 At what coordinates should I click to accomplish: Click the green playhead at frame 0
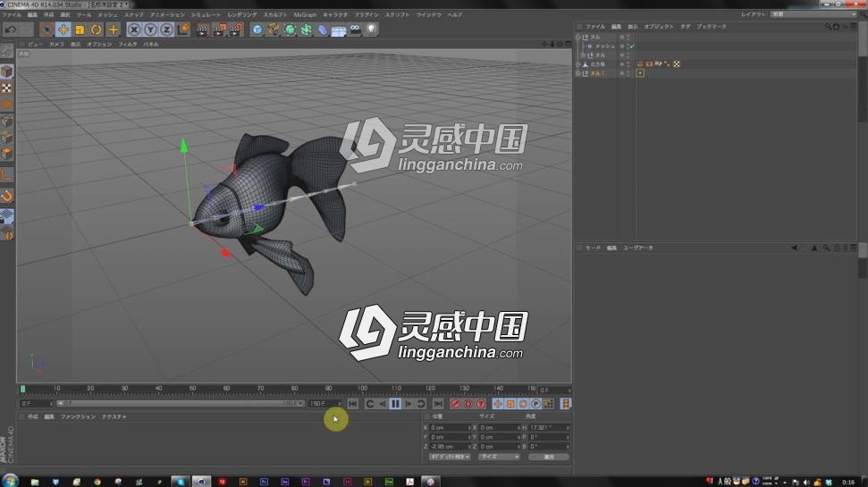(x=22, y=389)
